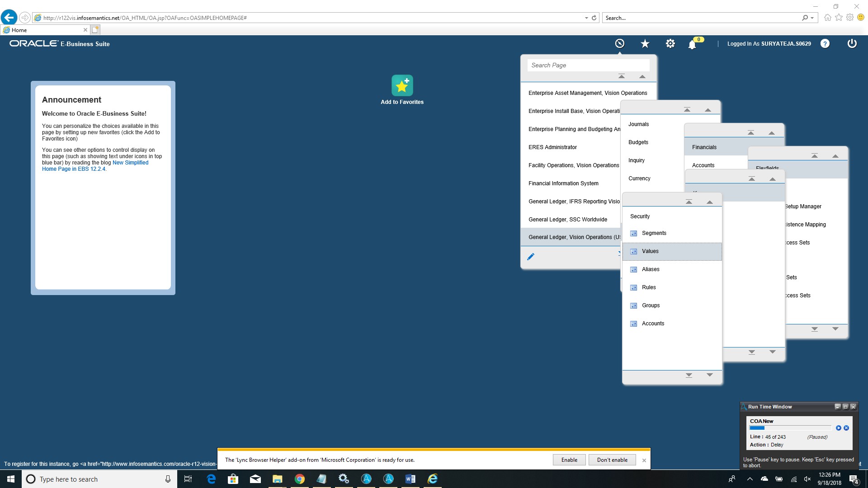Click the pencil edit icon in navigator
868x488 pixels.
[x=531, y=257]
